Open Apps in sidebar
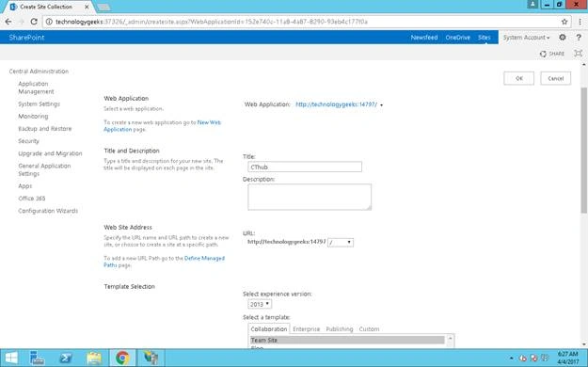Screen dimensions: 588x367 24,185
